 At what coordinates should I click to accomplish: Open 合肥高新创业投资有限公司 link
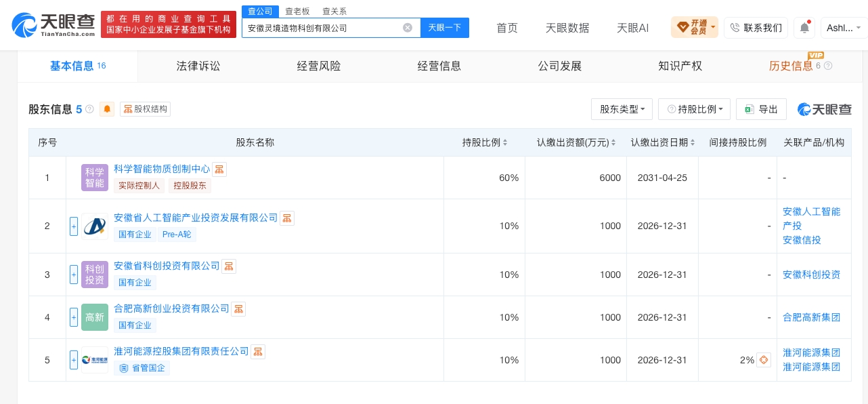coord(171,308)
